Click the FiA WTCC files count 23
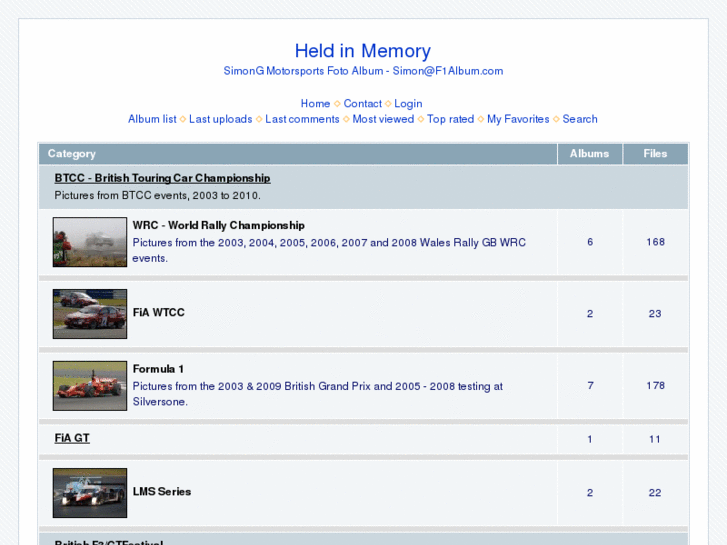Viewport: 727px width, 545px height. pyautogui.click(x=655, y=314)
